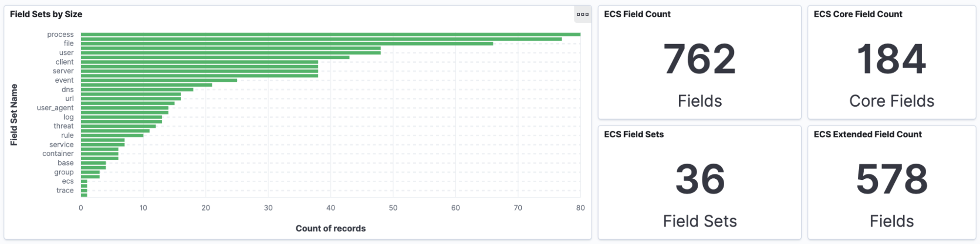Click the Field Sets by Size title
This screenshot has width=980, height=244.
(x=46, y=14)
